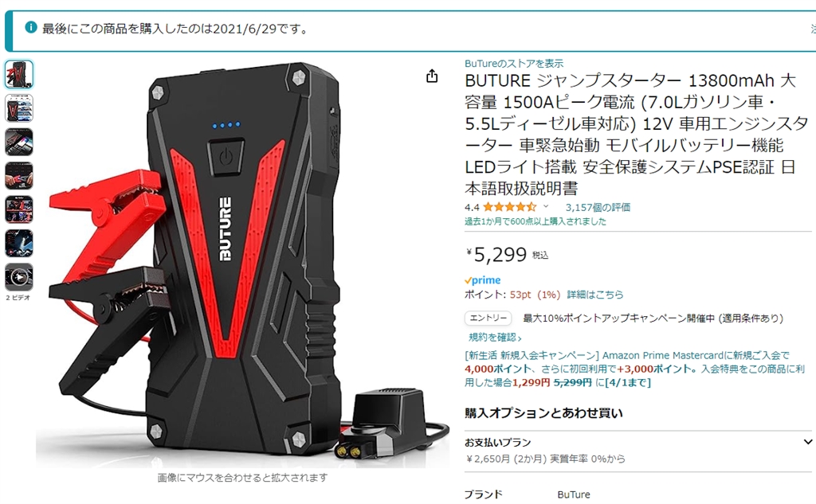Select the third thumbnail image

[x=19, y=142]
